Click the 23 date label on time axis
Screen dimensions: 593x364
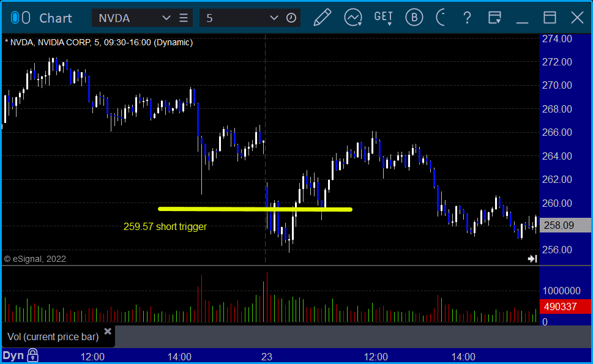[x=267, y=357]
